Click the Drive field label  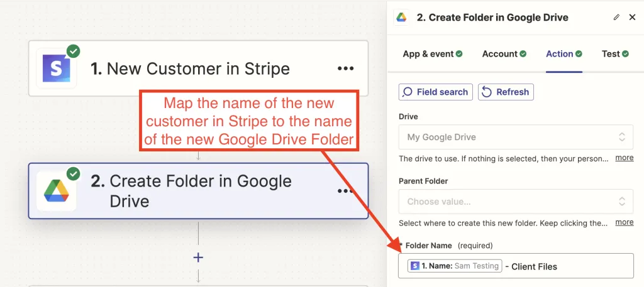pos(408,116)
